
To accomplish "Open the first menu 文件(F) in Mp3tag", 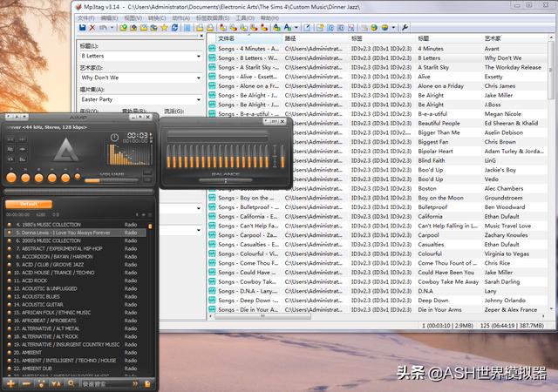I will coord(85,17).
